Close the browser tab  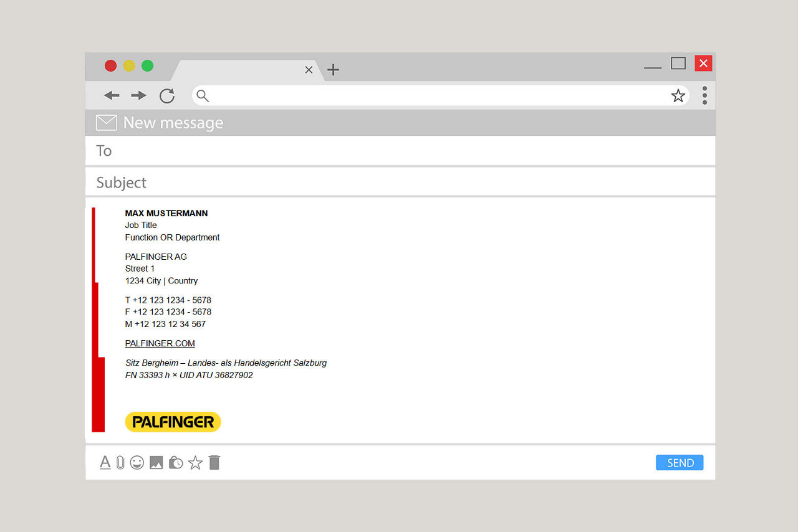point(309,70)
